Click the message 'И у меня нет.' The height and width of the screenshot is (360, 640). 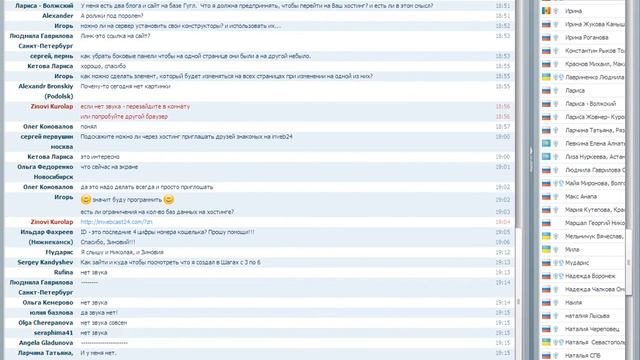point(98,353)
